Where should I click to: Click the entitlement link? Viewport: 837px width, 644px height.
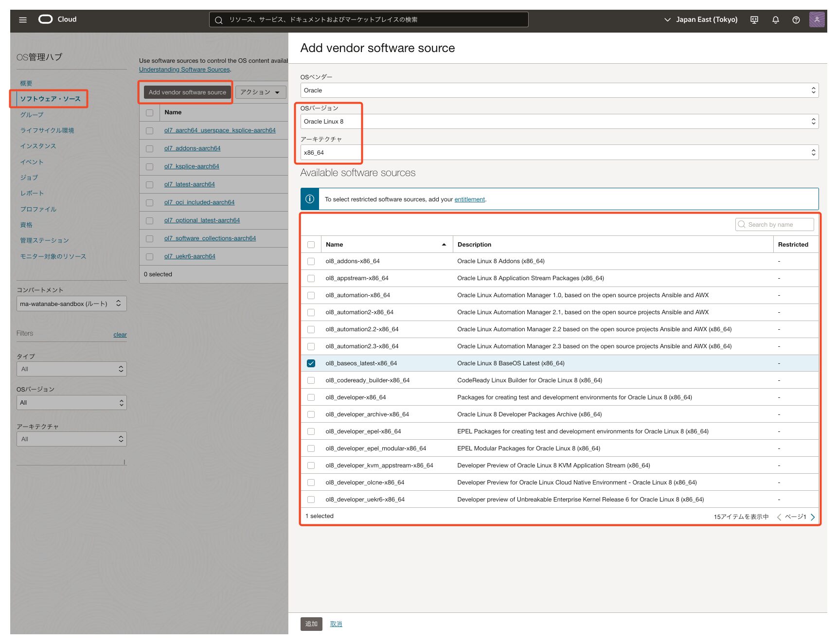click(x=469, y=199)
